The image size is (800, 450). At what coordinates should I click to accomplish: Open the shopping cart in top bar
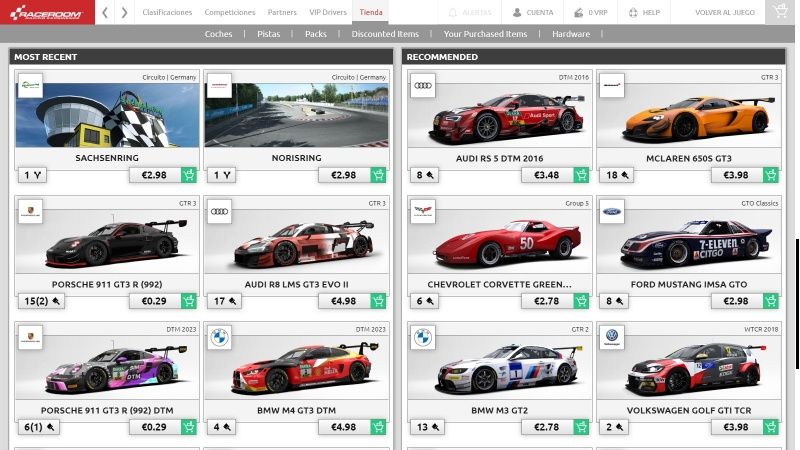(780, 12)
